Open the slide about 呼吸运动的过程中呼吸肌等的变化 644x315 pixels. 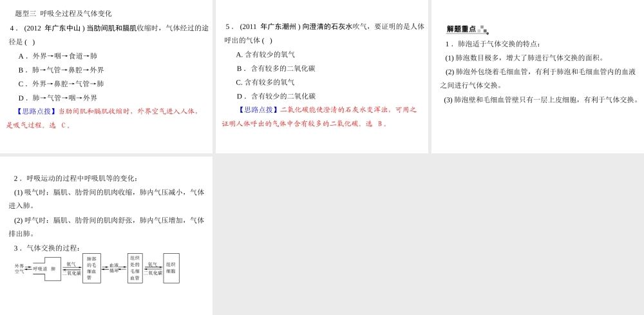106,236
